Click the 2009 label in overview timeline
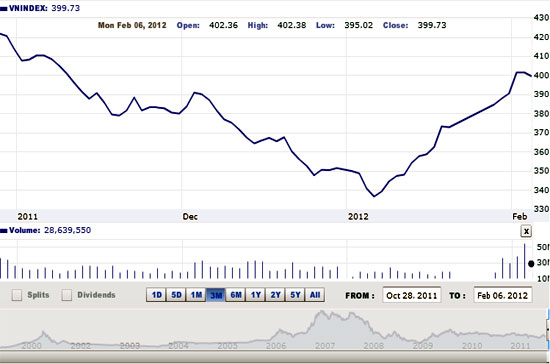The image size is (550, 364). [423, 346]
